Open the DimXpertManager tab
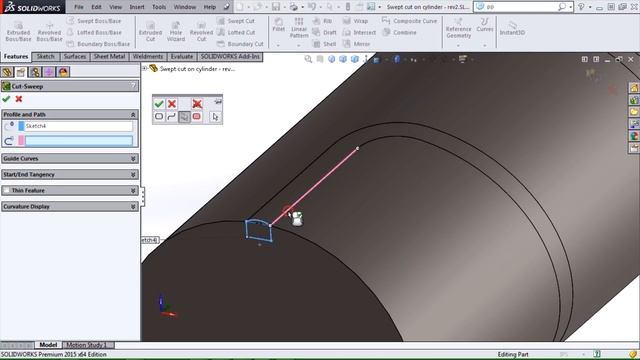This screenshot has width=640, height=360. (x=49, y=72)
